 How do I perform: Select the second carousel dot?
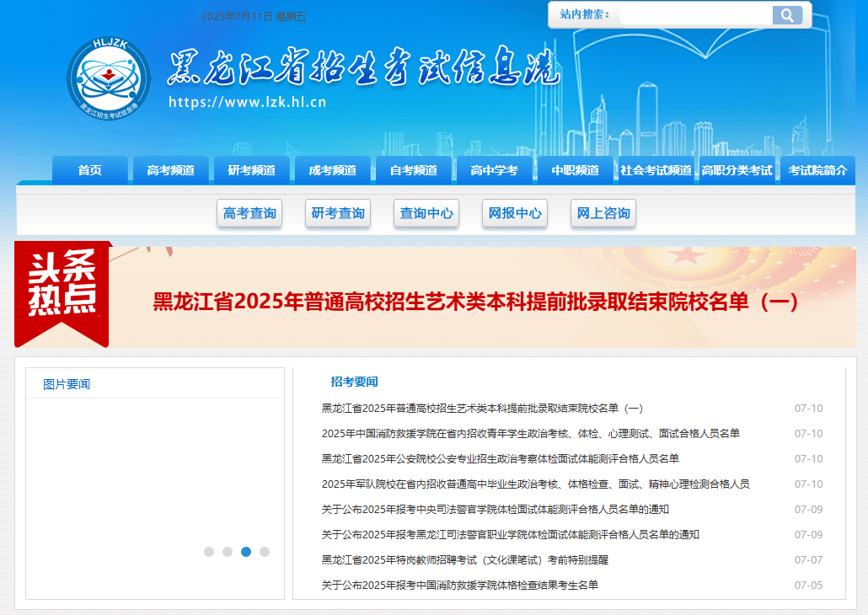coord(228,552)
